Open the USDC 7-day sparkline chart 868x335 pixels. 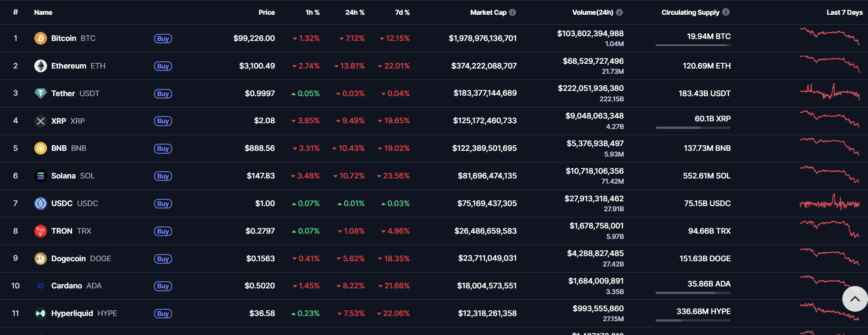[829, 203]
